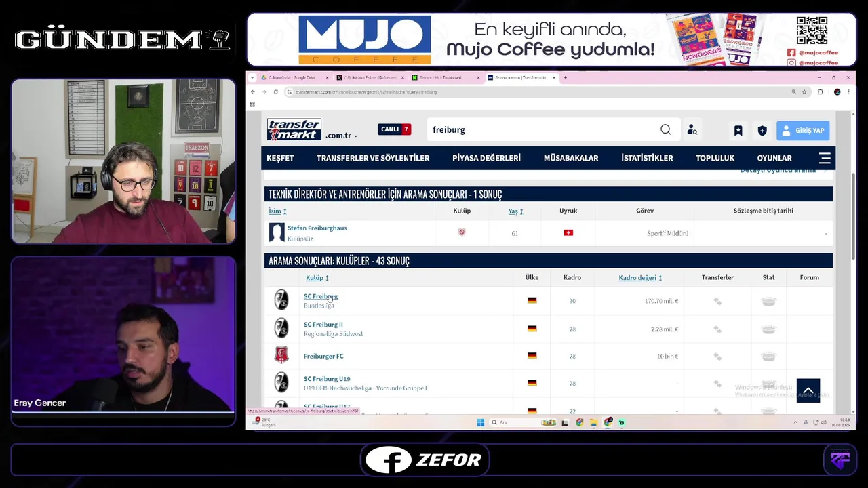
Task: Open the .com.tr domain dropdown
Action: click(341, 136)
